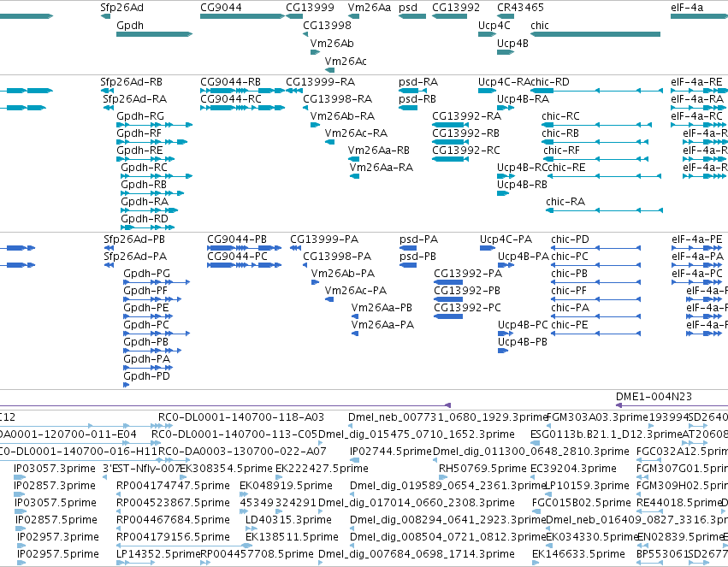This screenshot has width=728, height=567.
Task: Select the Vm26Ac-PA protein label
Action: click(356, 291)
